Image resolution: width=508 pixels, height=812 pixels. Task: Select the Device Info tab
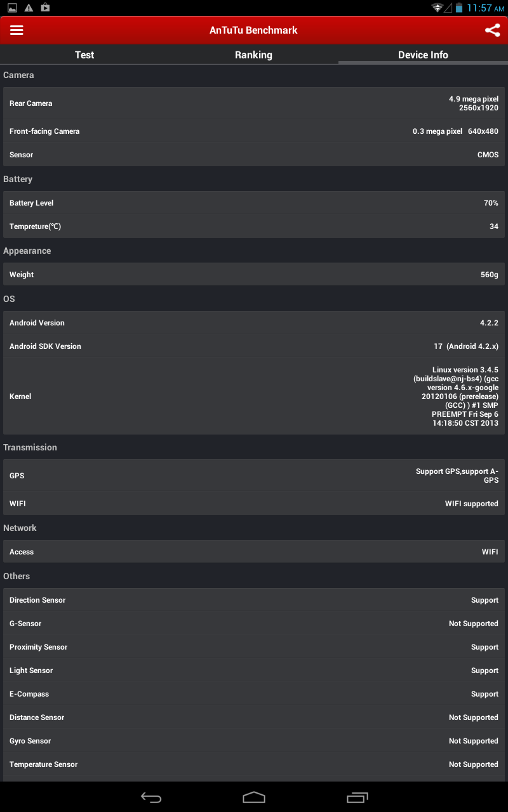tap(423, 55)
